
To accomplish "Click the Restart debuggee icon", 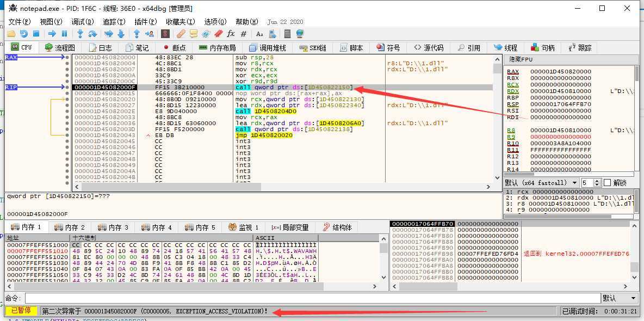I will click(x=24, y=34).
